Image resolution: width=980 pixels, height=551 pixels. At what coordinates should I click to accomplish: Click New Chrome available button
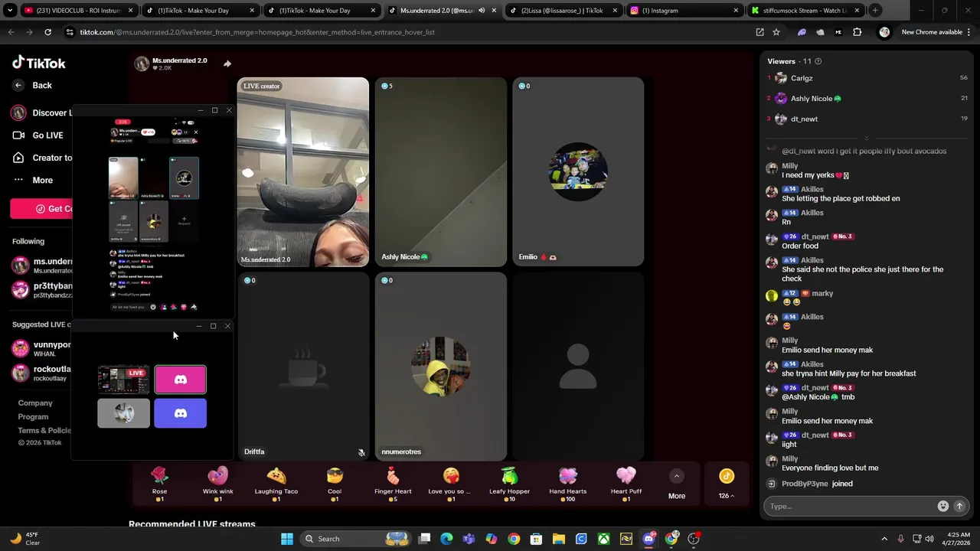932,32
